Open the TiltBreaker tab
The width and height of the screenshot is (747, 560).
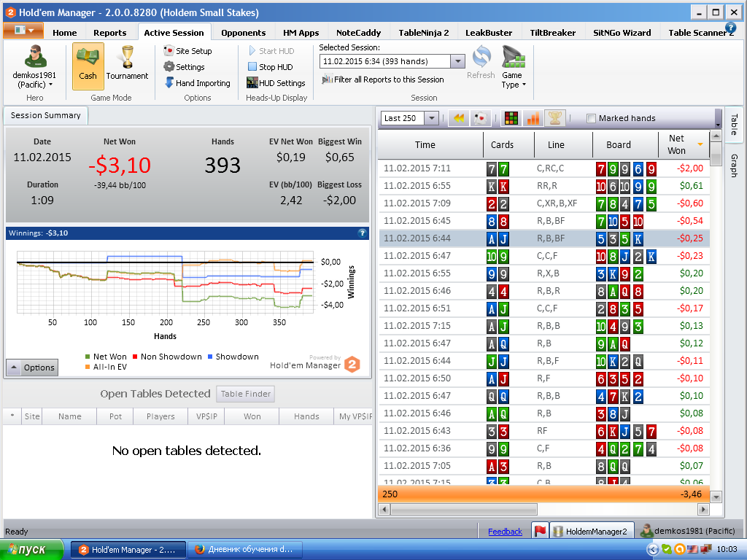tap(553, 33)
